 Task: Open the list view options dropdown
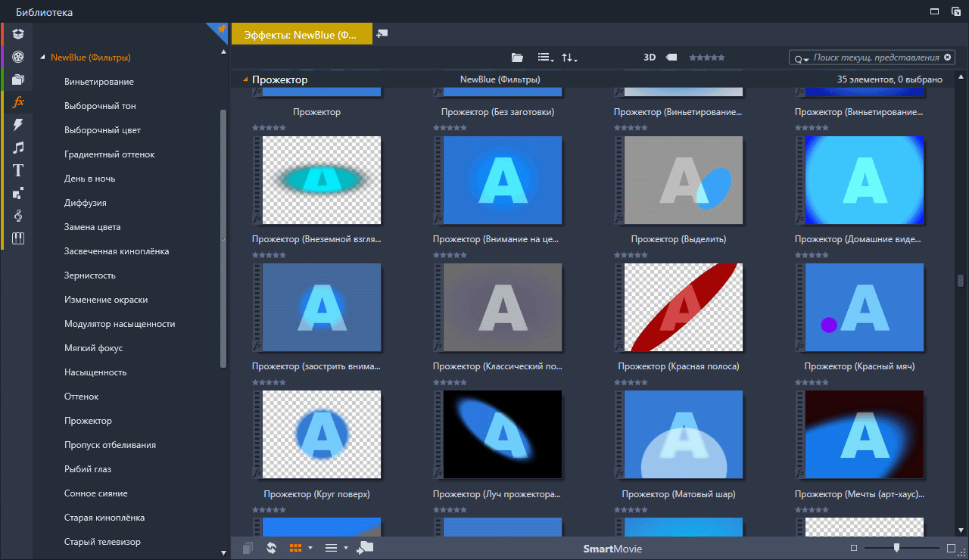coord(545,58)
